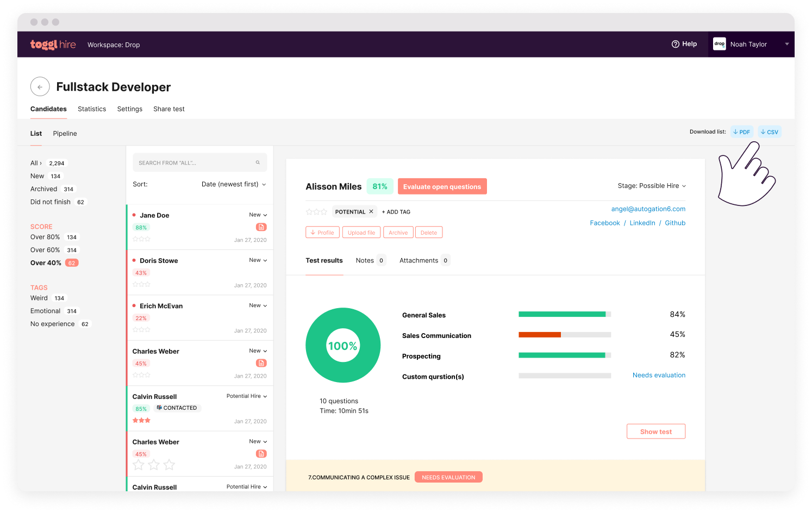Open the Settings tab
The width and height of the screenshot is (812, 513).
(130, 109)
